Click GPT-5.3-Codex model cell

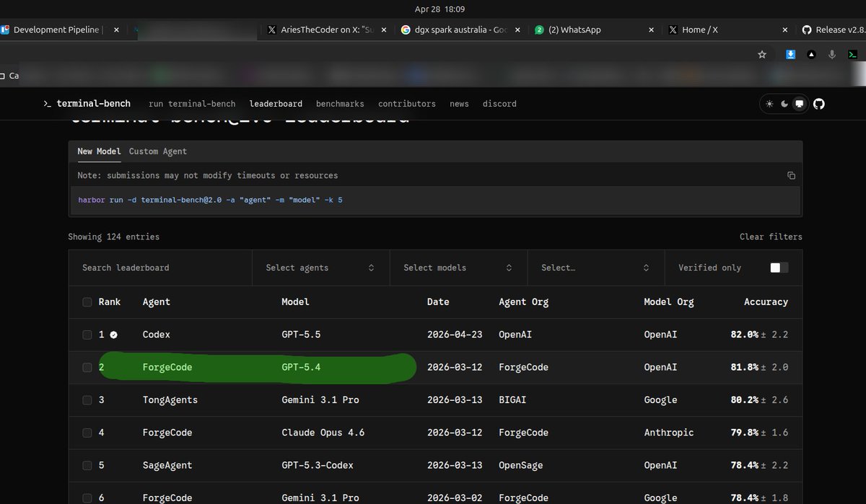(x=318, y=465)
